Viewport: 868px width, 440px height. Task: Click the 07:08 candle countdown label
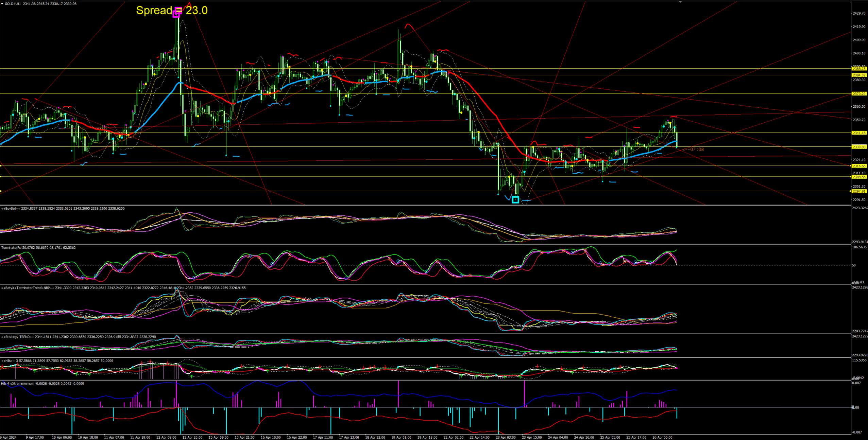pyautogui.click(x=696, y=149)
